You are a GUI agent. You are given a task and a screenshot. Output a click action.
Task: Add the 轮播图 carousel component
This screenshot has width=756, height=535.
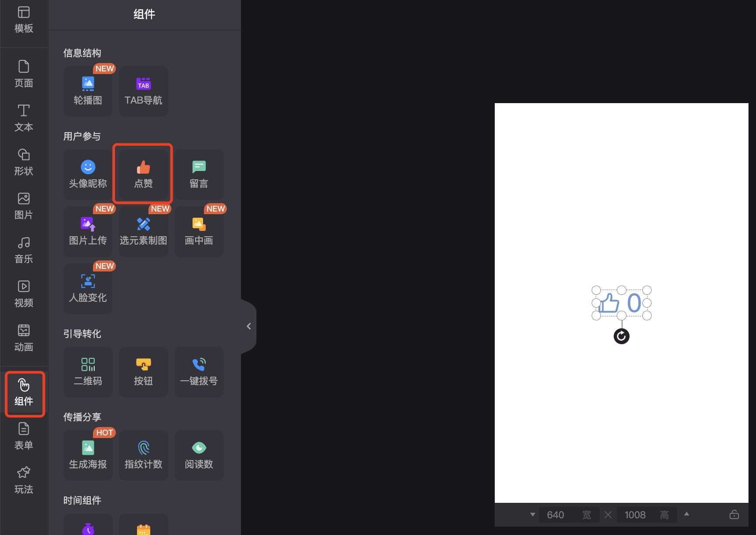pos(88,91)
